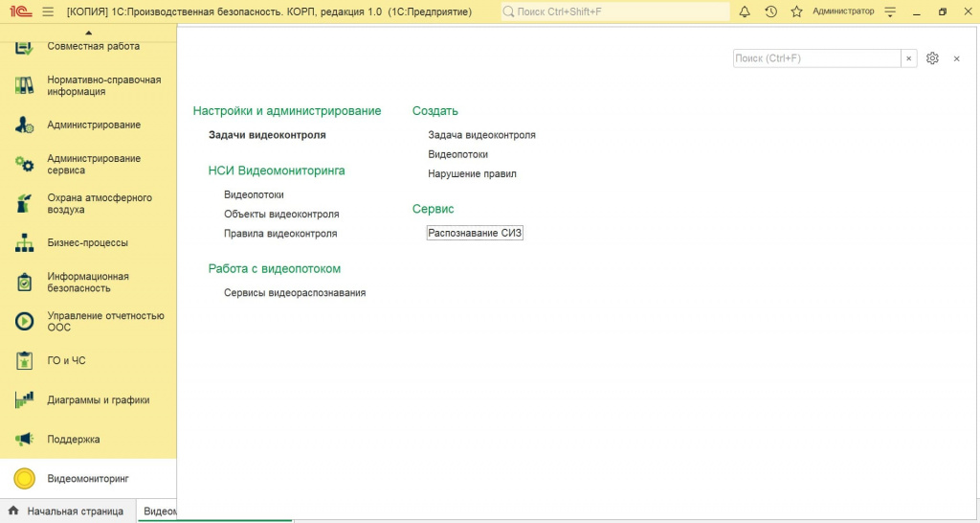Select Совместная работа section
The width and height of the screenshot is (980, 523).
[x=93, y=46]
